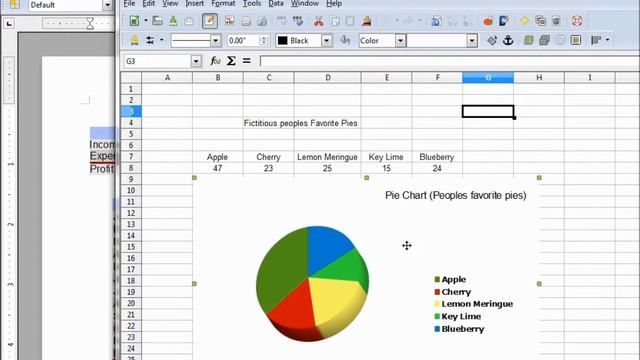This screenshot has width=640, height=360.
Task: Open the Alignment dropdown arrow
Action: pyautogui.click(x=607, y=40)
